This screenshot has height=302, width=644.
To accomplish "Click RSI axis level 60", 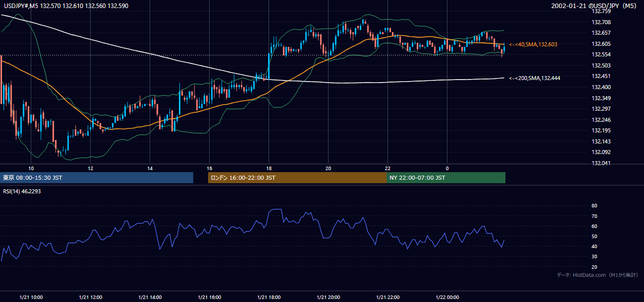I will (x=595, y=226).
